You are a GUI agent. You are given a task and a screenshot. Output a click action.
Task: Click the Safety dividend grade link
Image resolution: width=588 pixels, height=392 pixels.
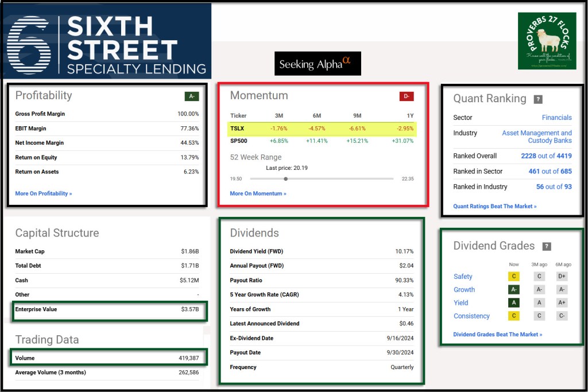tap(463, 277)
